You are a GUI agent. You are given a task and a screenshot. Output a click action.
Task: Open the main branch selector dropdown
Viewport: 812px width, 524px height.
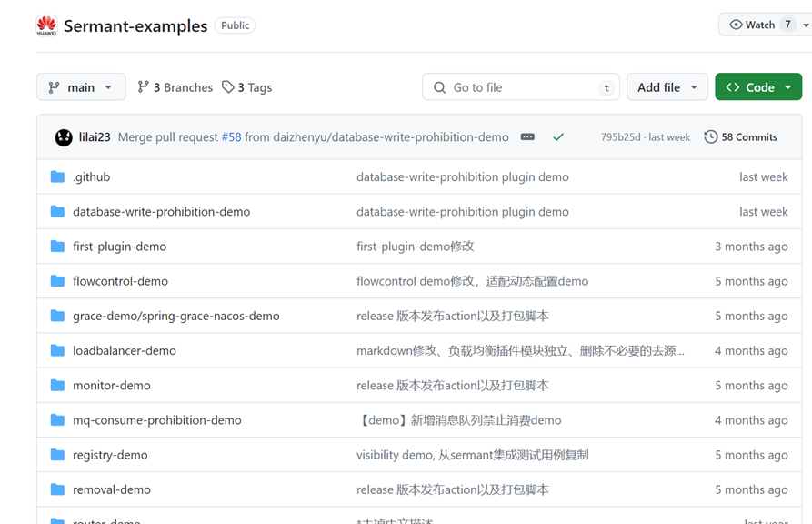click(81, 86)
